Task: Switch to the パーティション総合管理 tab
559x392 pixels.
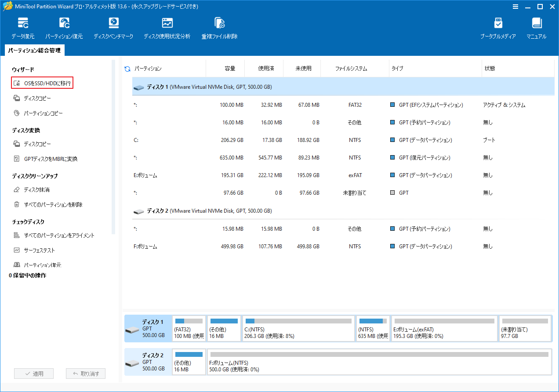Action: coord(34,50)
